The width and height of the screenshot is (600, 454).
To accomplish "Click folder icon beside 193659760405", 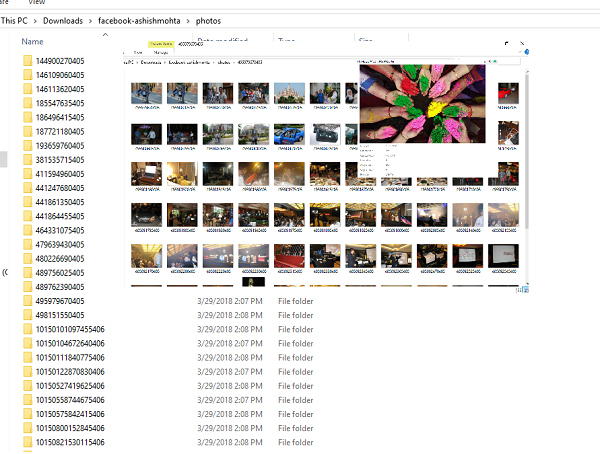I will point(28,146).
